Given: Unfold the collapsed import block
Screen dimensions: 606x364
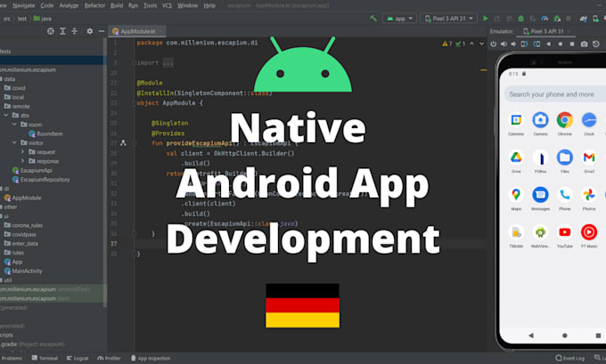Looking at the screenshot, I should click(x=134, y=62).
